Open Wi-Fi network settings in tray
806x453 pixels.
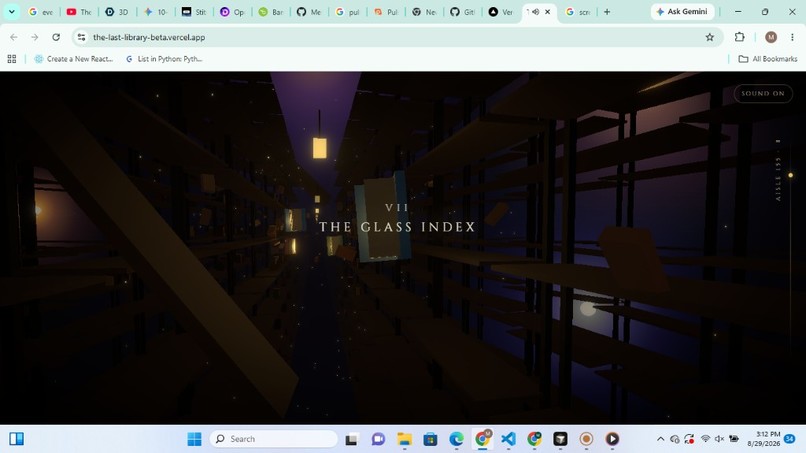point(706,439)
